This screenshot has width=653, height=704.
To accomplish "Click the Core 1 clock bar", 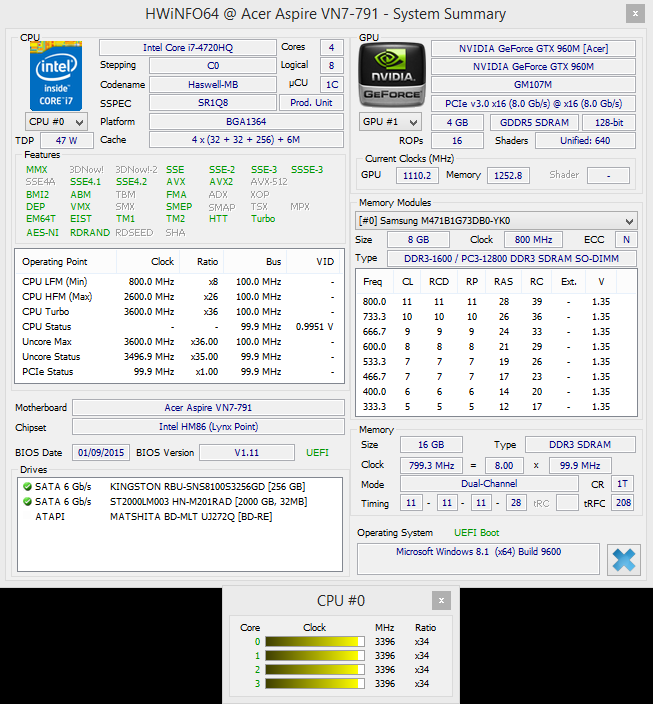I will click(315, 656).
